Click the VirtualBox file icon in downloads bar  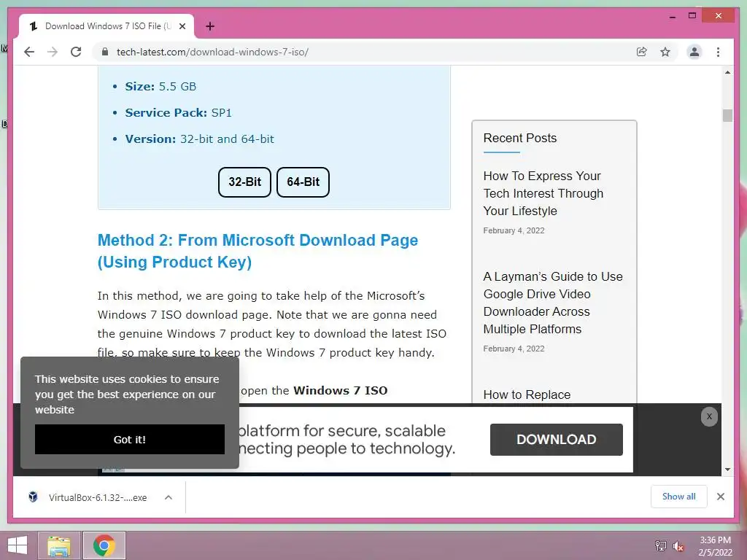[33, 497]
